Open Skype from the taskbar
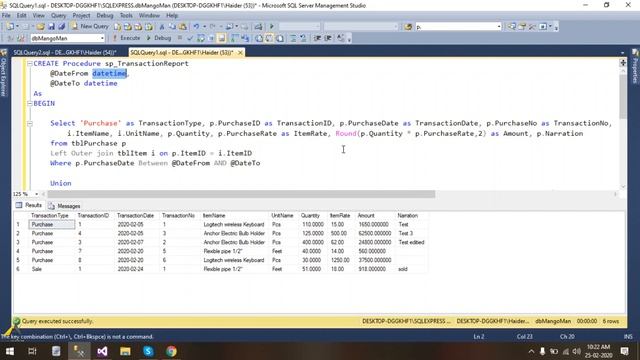The width and height of the screenshot is (640, 360). (148, 351)
